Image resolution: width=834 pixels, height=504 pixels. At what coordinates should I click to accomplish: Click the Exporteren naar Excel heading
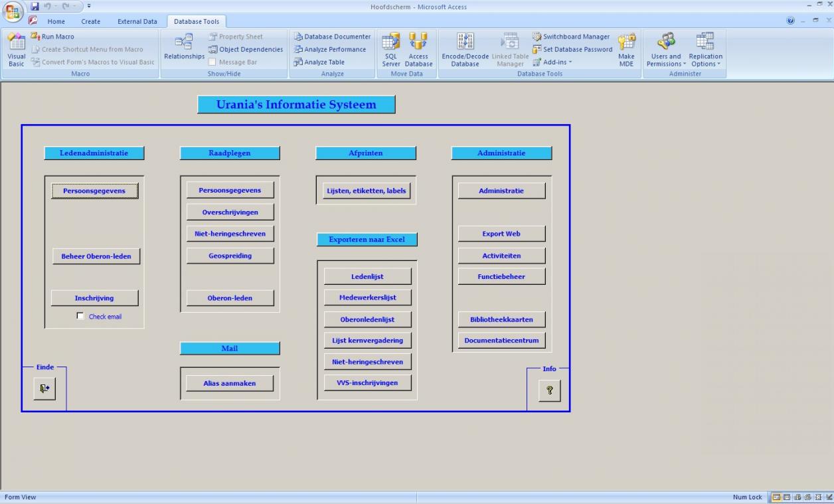click(x=367, y=240)
